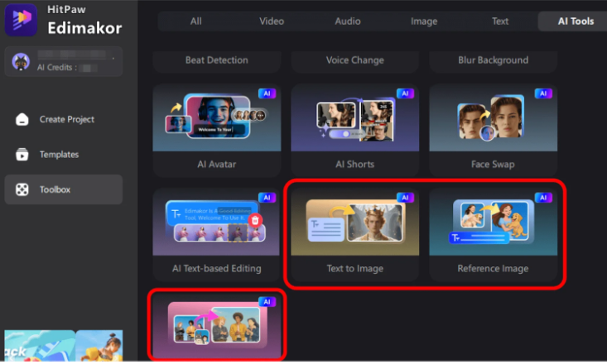The image size is (607, 364).
Task: Click the AI badge on AI Avatar card
Action: 267,93
